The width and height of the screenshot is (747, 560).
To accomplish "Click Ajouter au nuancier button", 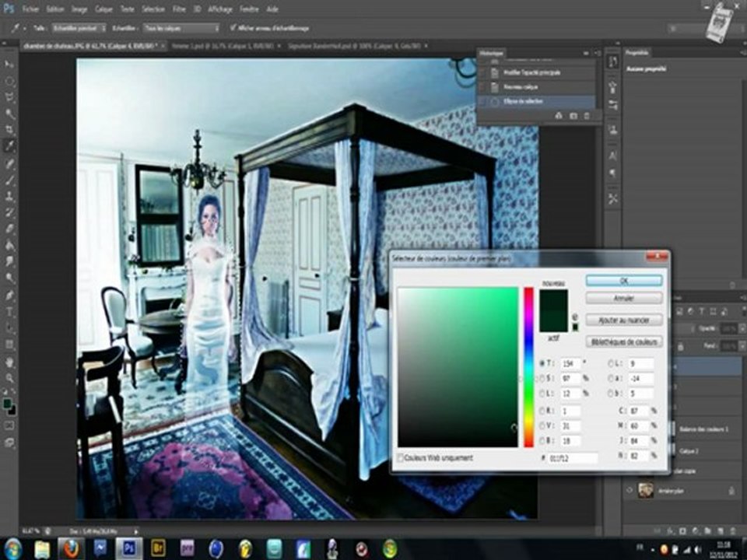I will (x=623, y=320).
